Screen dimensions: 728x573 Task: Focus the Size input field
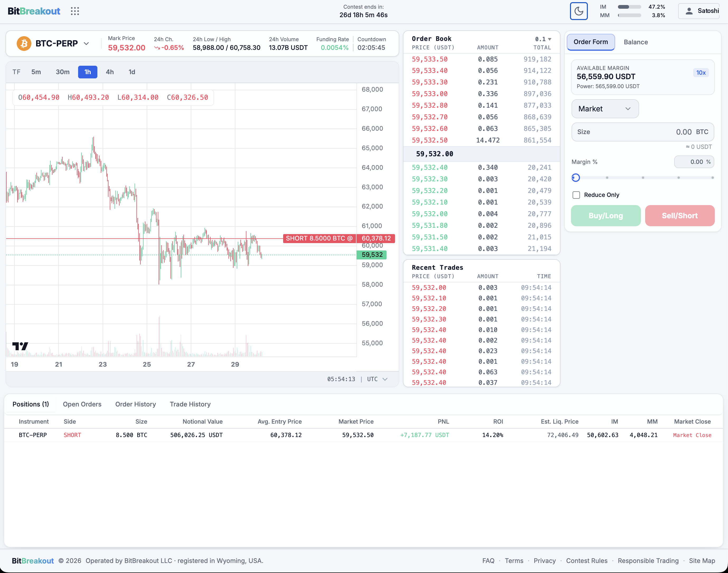643,132
